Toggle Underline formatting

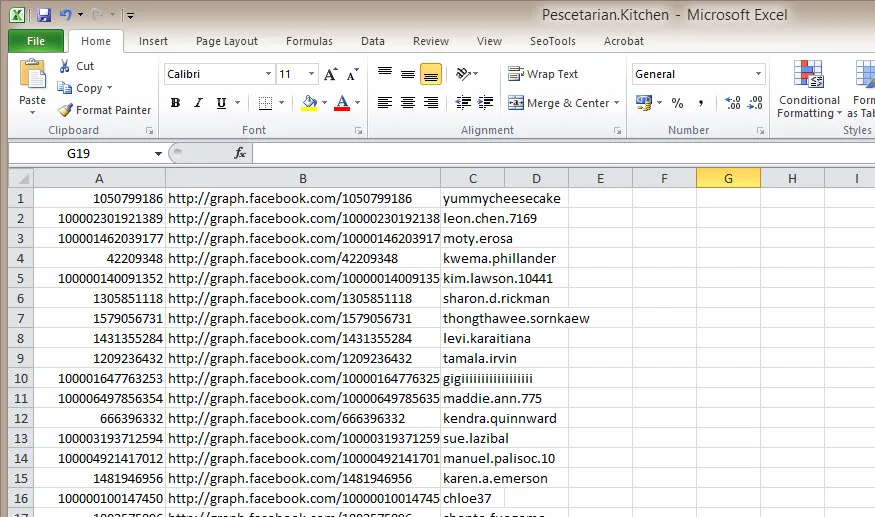(x=221, y=103)
